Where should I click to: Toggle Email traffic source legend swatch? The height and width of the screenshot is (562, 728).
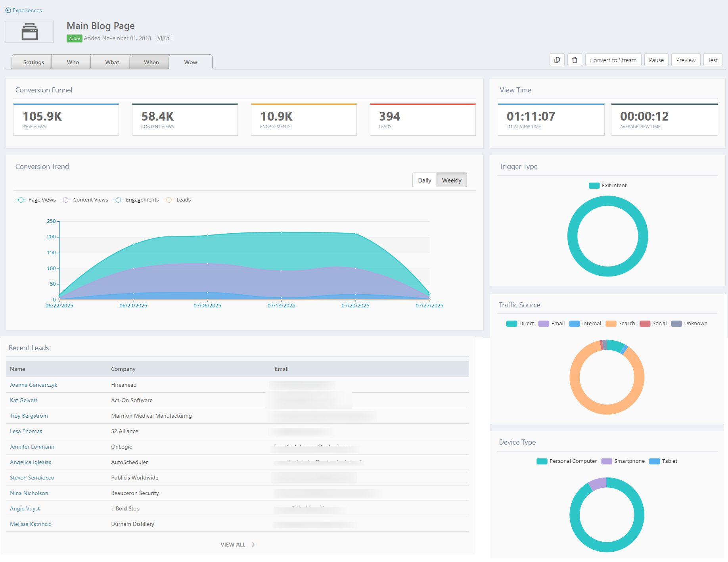pyautogui.click(x=544, y=324)
